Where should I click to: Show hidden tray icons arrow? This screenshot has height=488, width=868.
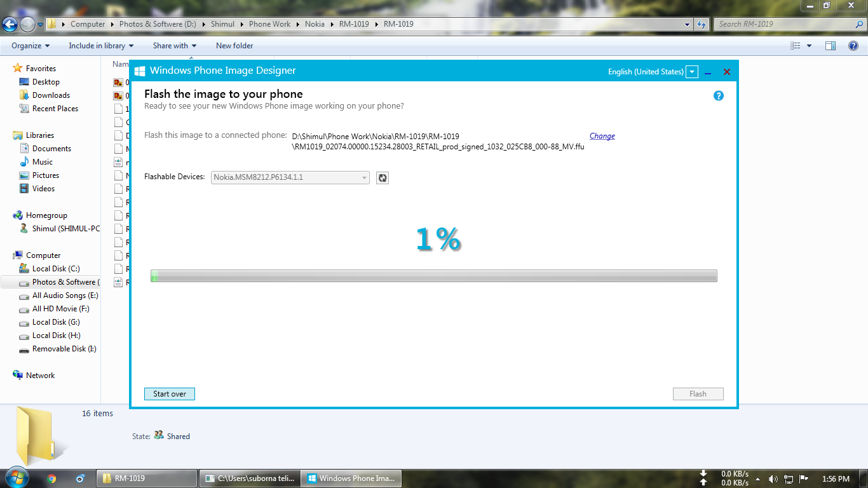tap(757, 479)
